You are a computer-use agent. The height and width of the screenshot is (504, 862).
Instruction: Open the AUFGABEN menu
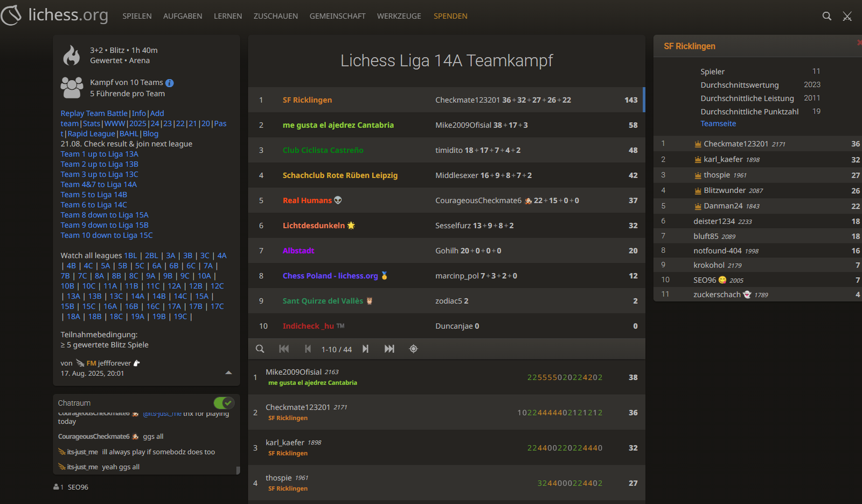click(183, 16)
